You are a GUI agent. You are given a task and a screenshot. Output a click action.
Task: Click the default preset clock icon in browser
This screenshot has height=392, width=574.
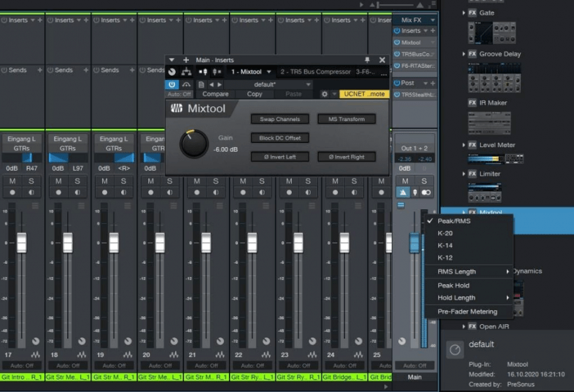pyautogui.click(x=455, y=350)
